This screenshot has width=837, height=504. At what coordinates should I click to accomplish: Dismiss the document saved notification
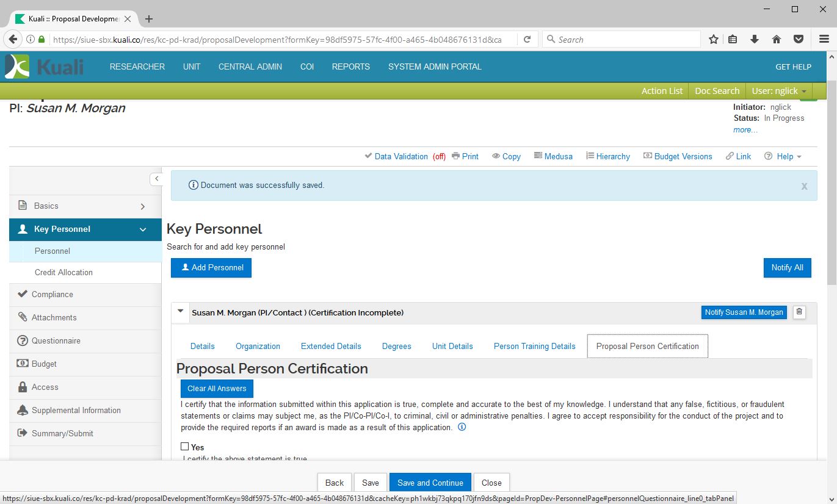[x=804, y=186]
